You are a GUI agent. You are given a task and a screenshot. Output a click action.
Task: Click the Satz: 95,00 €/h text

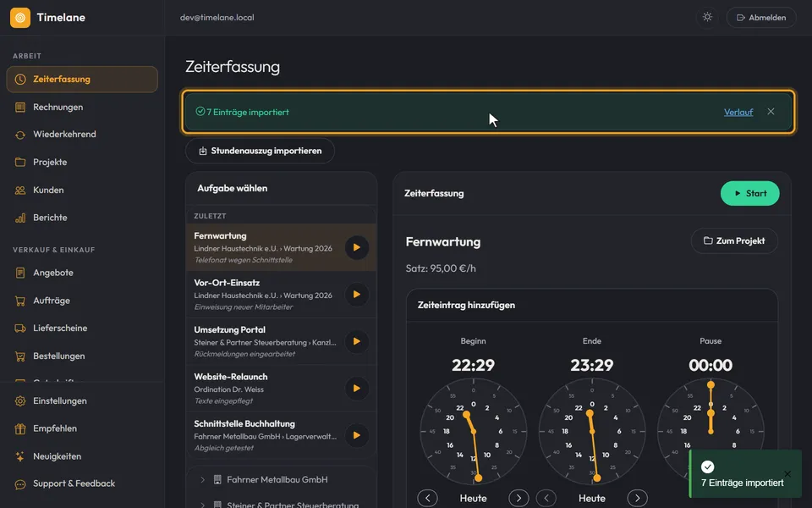click(x=441, y=268)
